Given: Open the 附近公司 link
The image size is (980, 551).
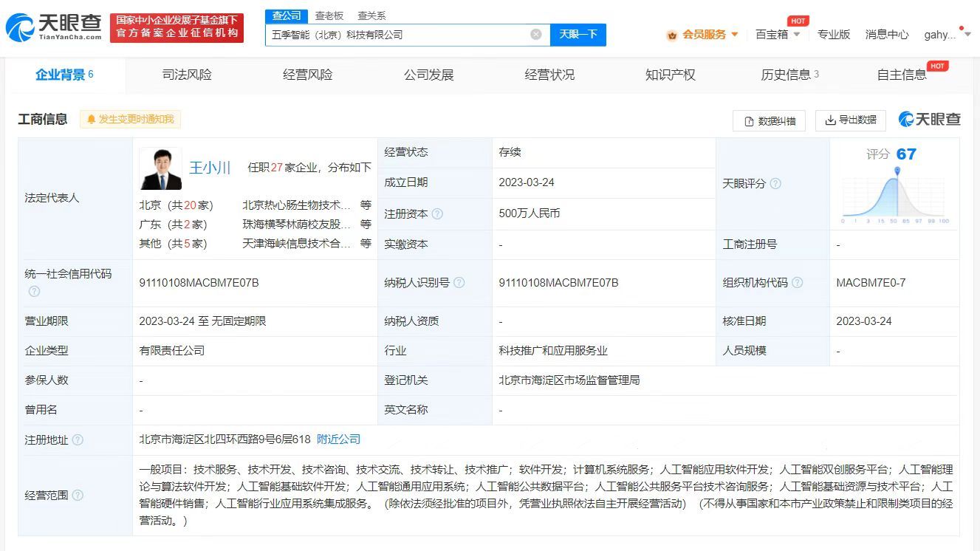Looking at the screenshot, I should [x=339, y=439].
